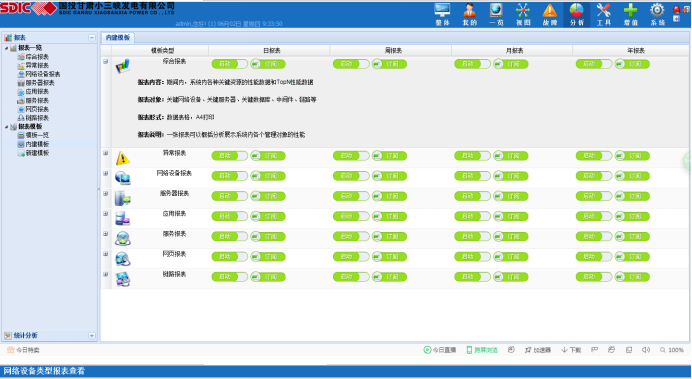Image resolution: width=692 pixels, height=379 pixels.
Task: Expand the 网络设备报表 row details
Action: (105, 173)
